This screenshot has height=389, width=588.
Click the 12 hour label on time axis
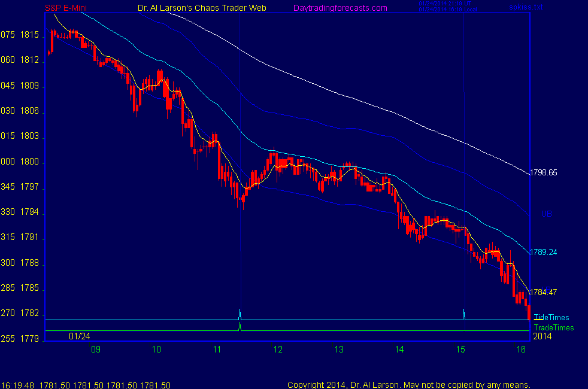pos(278,350)
